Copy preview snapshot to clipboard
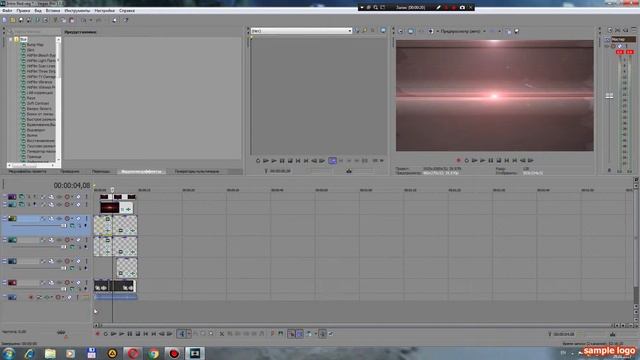Image resolution: width=640 pixels, height=360 pixels. [x=509, y=31]
